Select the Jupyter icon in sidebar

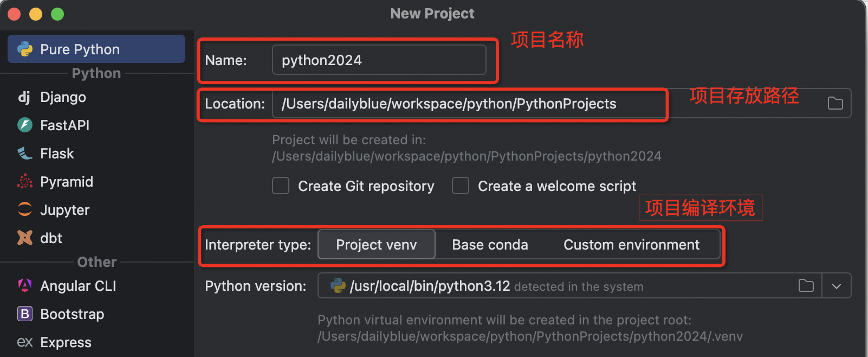point(25,209)
